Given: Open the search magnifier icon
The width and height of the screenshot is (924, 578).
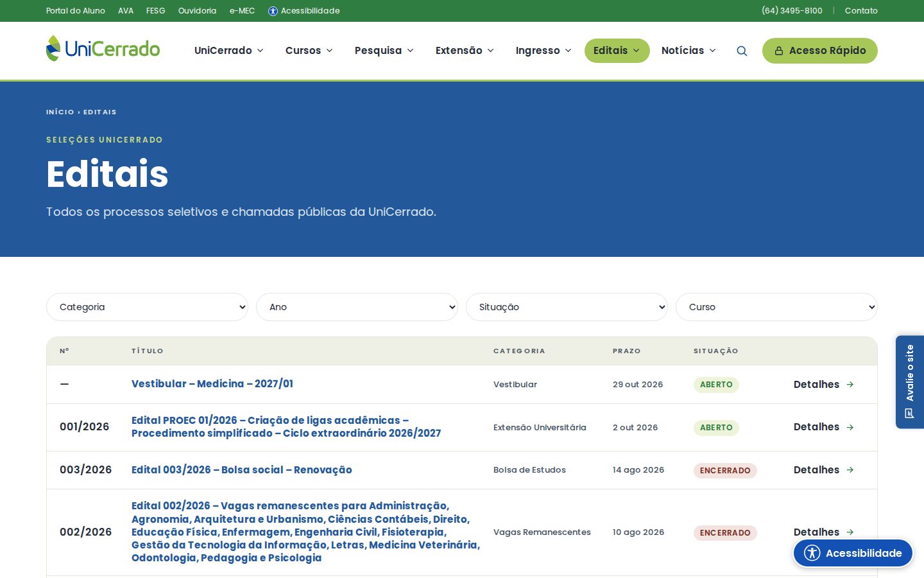Looking at the screenshot, I should (742, 51).
